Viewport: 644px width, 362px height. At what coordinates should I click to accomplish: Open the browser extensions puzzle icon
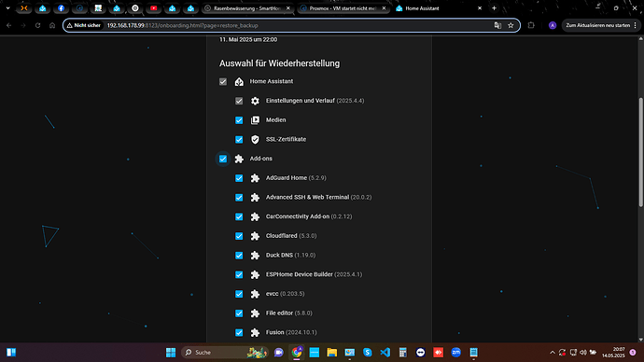(531, 25)
